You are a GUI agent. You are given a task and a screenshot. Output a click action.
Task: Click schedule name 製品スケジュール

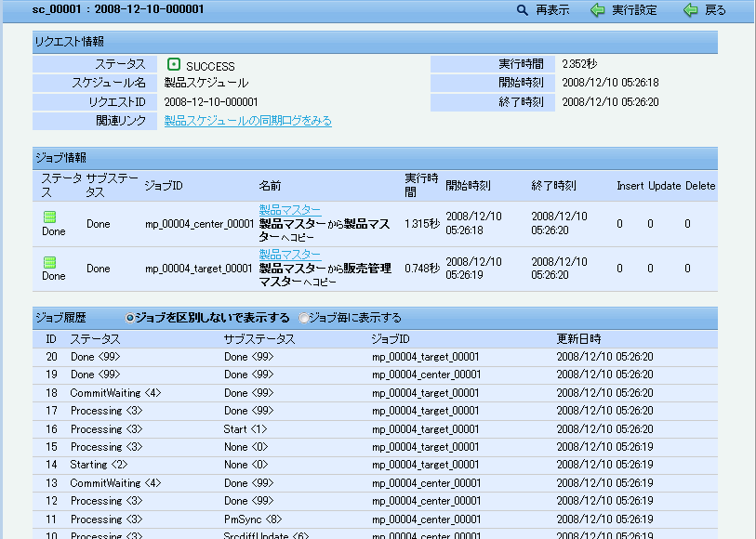(x=206, y=83)
